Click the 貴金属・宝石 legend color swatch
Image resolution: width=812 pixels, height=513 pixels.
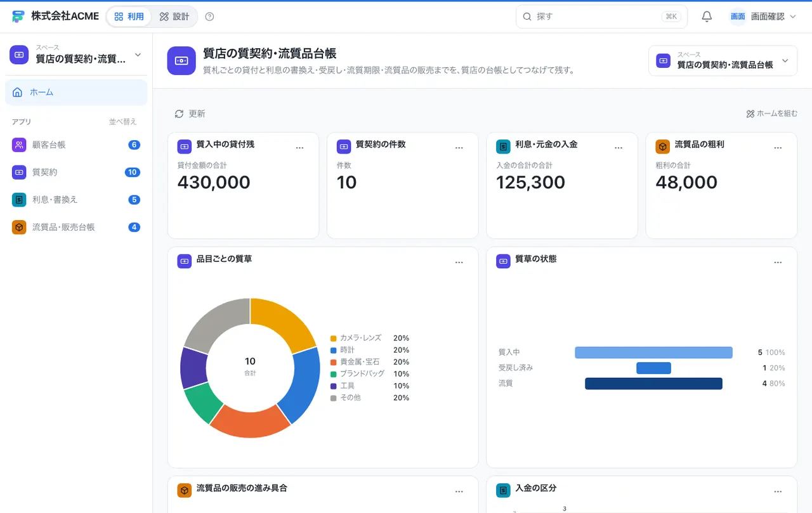(x=333, y=362)
